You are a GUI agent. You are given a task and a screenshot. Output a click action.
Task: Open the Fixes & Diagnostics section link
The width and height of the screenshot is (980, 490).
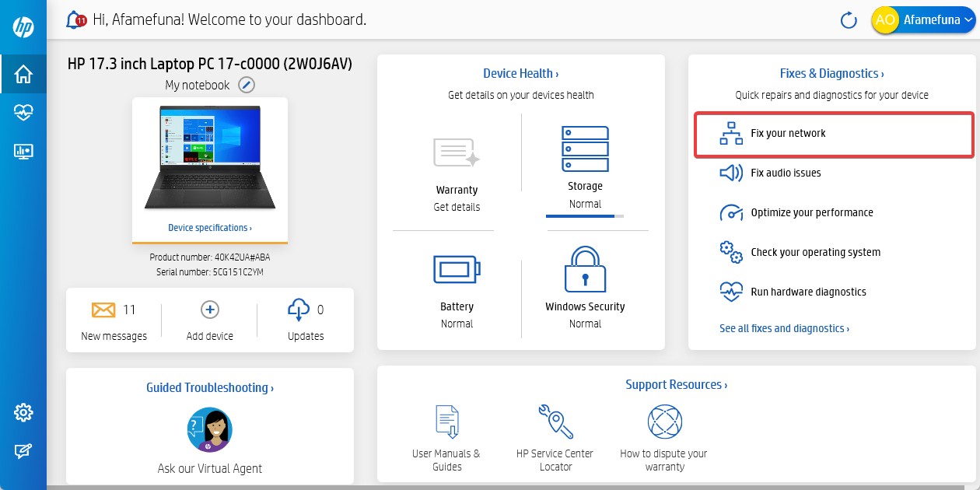click(832, 73)
